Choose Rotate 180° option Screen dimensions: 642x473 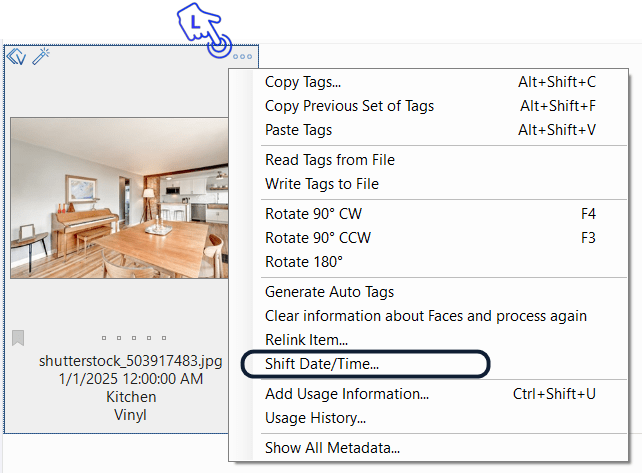tap(303, 262)
